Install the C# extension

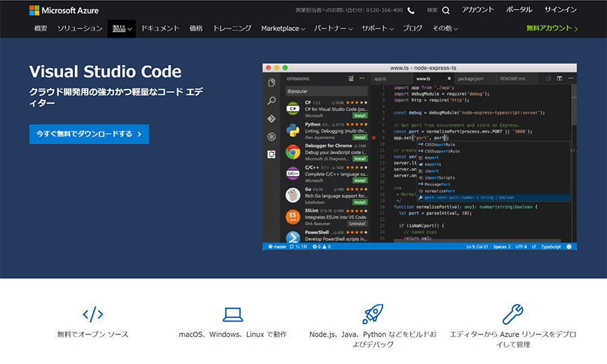pos(360,116)
